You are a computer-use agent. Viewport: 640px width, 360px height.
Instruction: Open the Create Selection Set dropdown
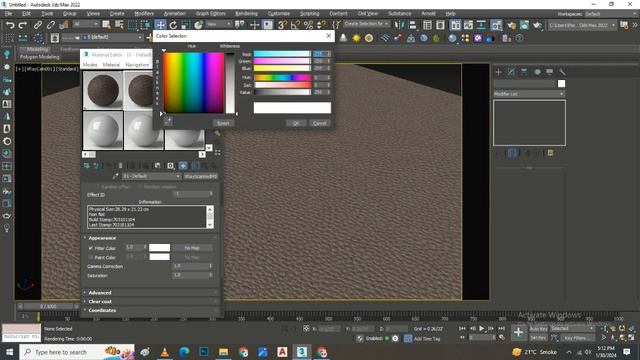click(x=366, y=24)
